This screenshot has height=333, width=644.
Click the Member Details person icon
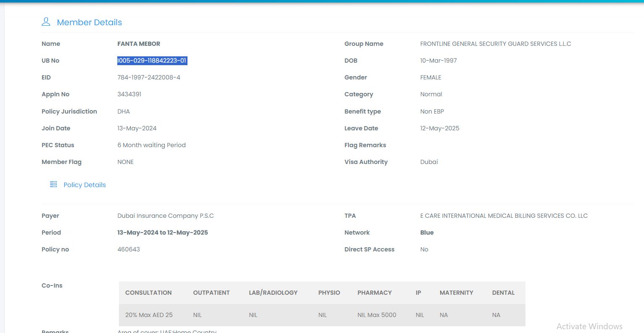(46, 22)
